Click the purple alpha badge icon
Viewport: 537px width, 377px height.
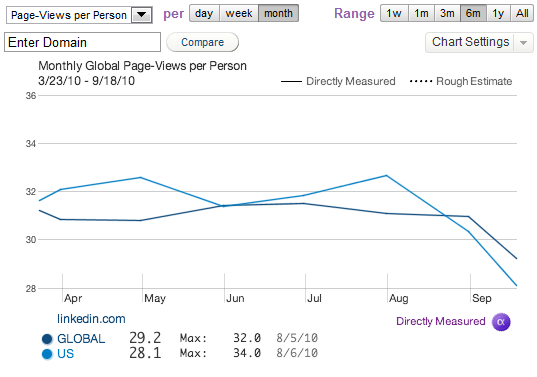tap(501, 322)
